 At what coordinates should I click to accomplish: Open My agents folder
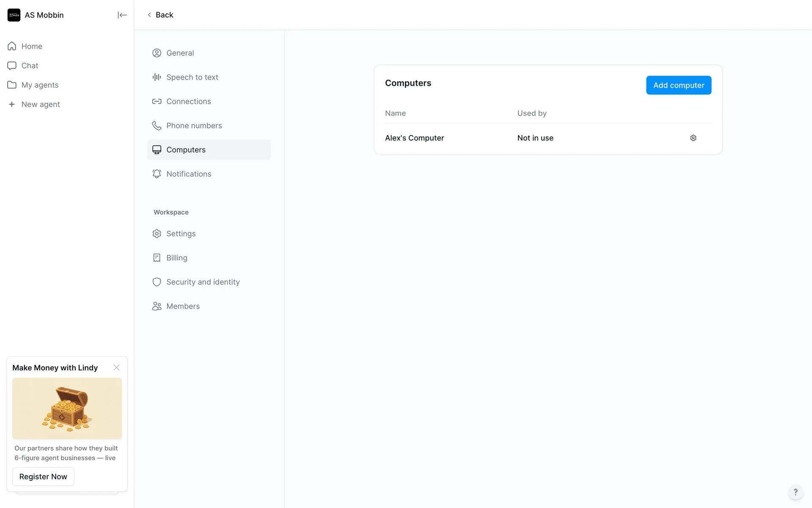[x=40, y=85]
